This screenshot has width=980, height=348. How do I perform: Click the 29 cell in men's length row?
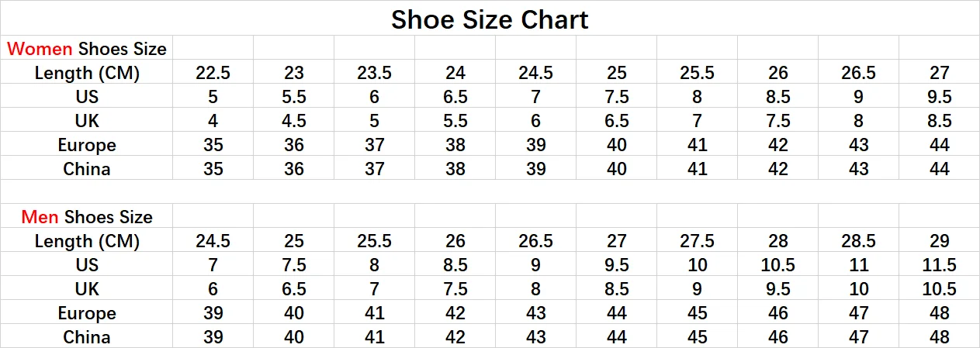pyautogui.click(x=939, y=241)
